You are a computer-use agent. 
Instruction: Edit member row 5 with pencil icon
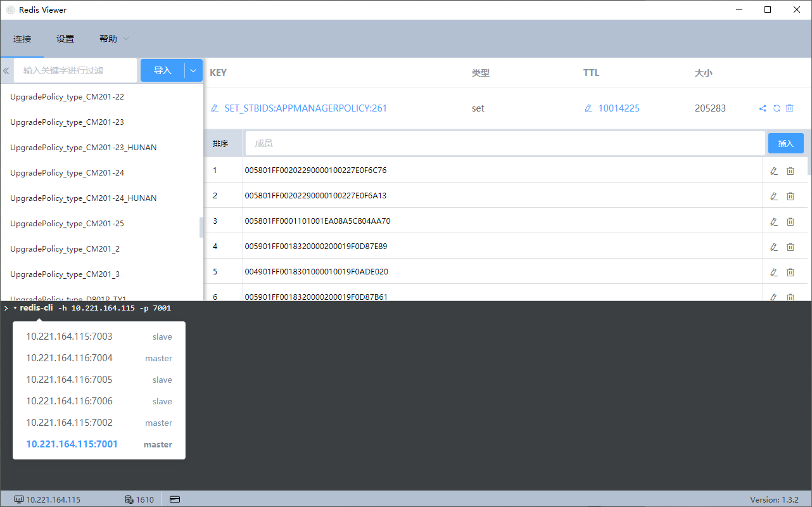(x=773, y=272)
